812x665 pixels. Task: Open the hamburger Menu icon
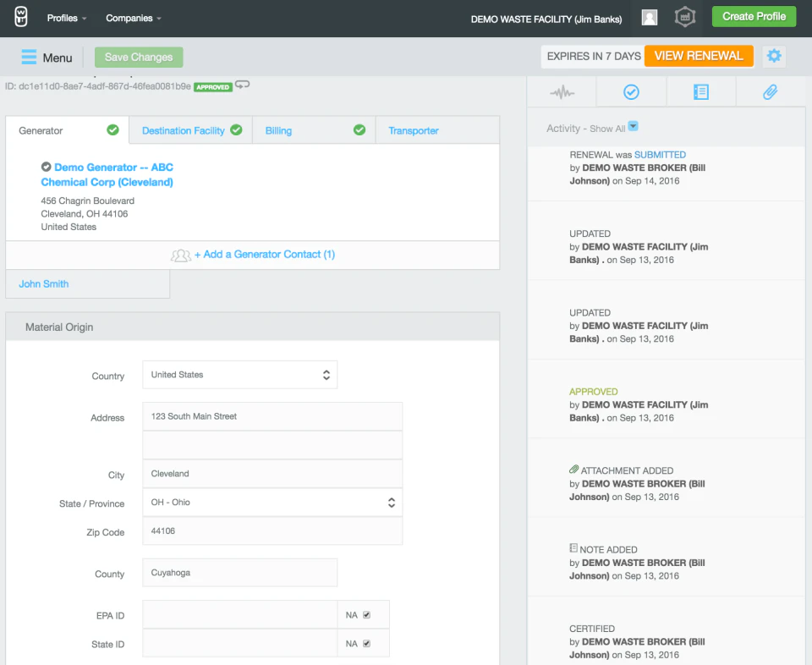(x=28, y=57)
